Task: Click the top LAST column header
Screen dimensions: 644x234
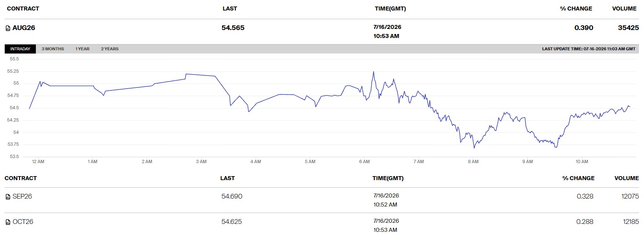Action: coord(230,9)
